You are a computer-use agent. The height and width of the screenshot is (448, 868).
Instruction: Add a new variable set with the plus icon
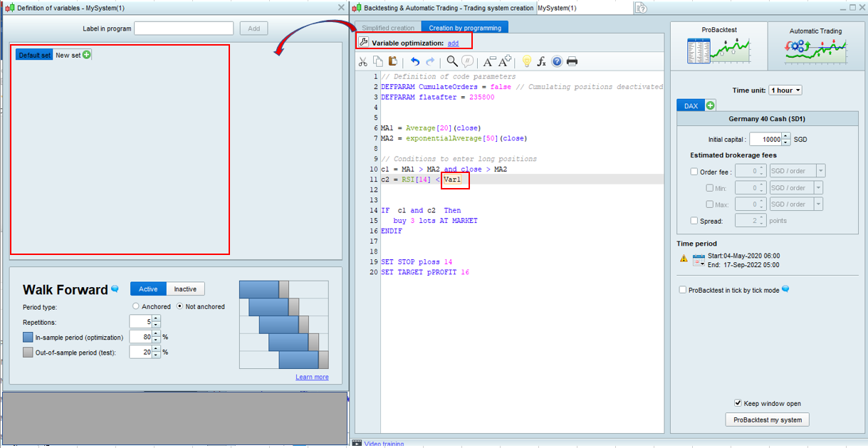[x=85, y=53]
